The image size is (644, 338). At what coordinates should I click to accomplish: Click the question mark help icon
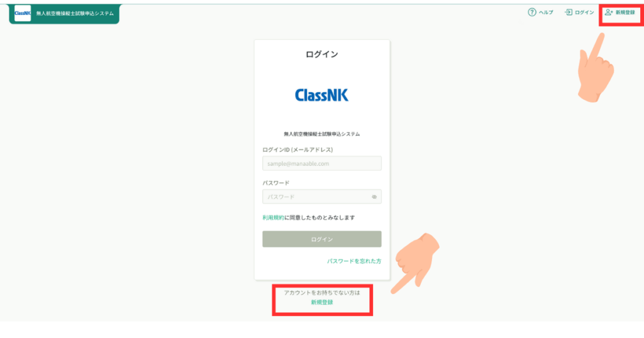point(532,13)
